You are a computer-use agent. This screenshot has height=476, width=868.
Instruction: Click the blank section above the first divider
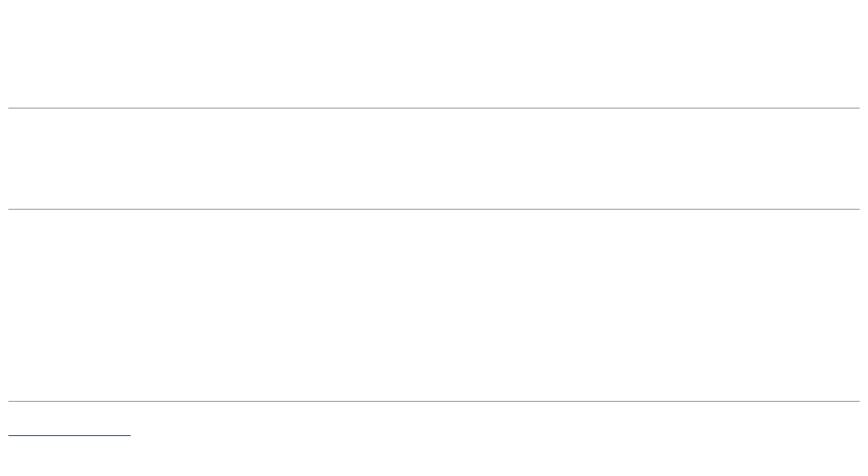(x=434, y=54)
